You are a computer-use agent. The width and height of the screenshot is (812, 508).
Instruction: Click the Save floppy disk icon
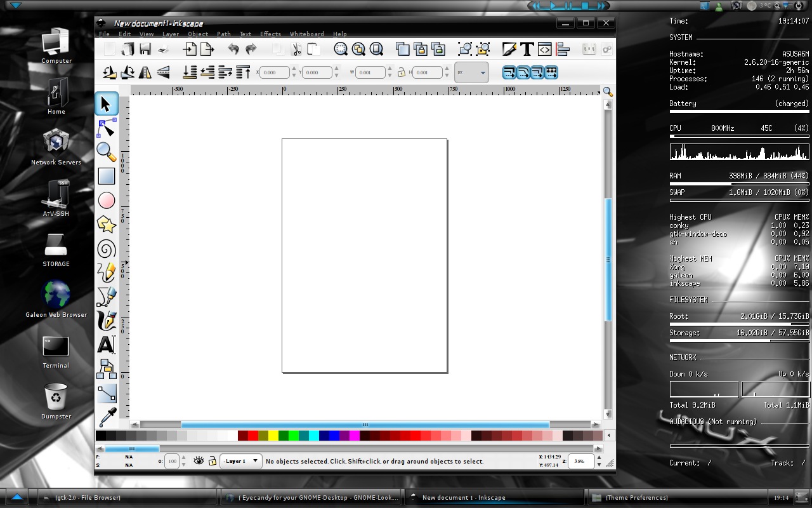(145, 49)
